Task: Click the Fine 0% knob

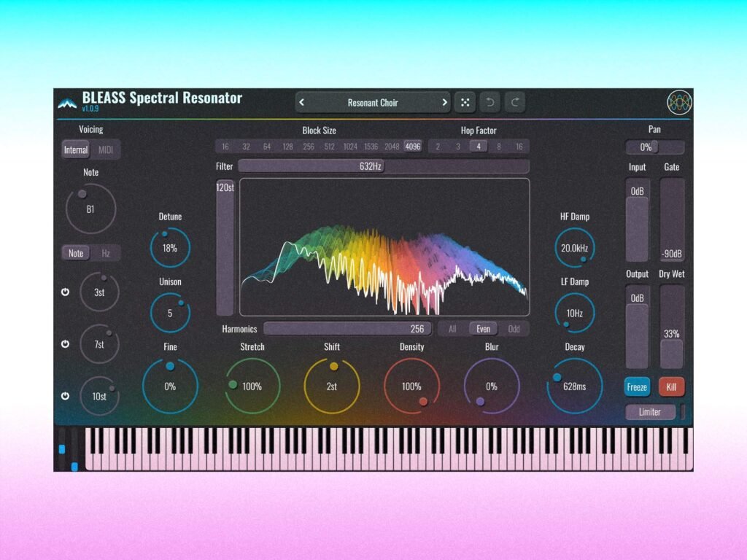Action: coord(170,386)
